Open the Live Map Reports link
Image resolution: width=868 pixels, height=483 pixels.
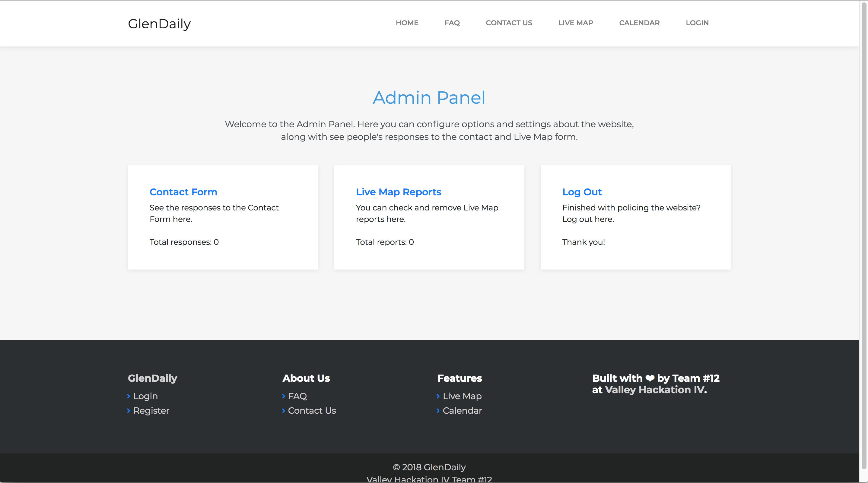pyautogui.click(x=398, y=192)
